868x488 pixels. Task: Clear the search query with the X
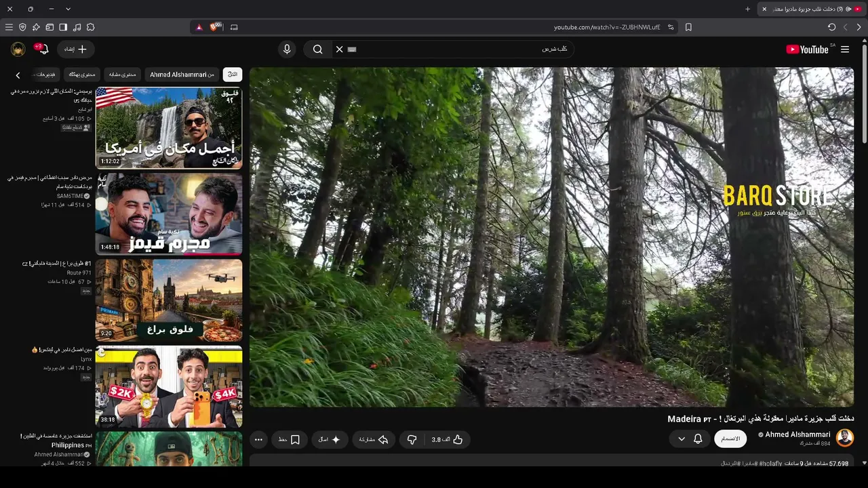click(340, 49)
